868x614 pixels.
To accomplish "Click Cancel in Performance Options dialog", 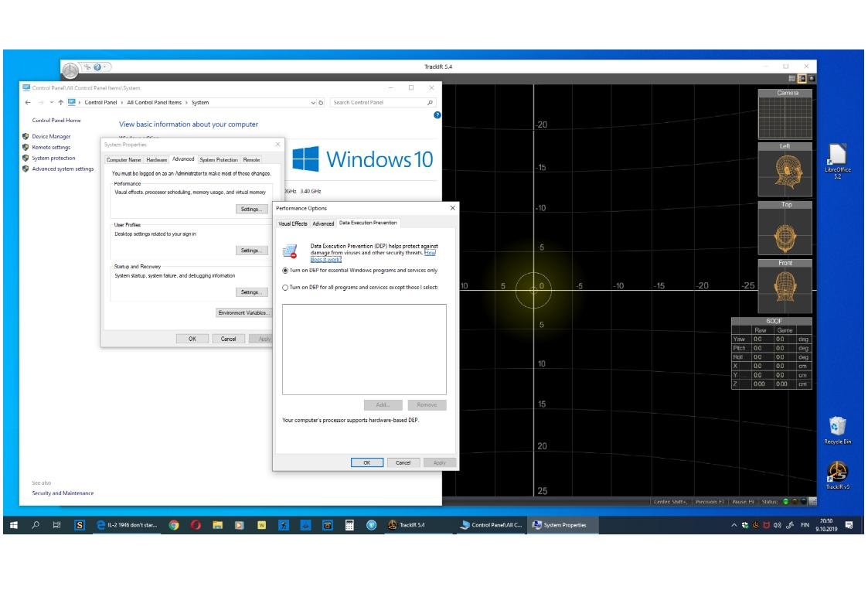I will (403, 463).
